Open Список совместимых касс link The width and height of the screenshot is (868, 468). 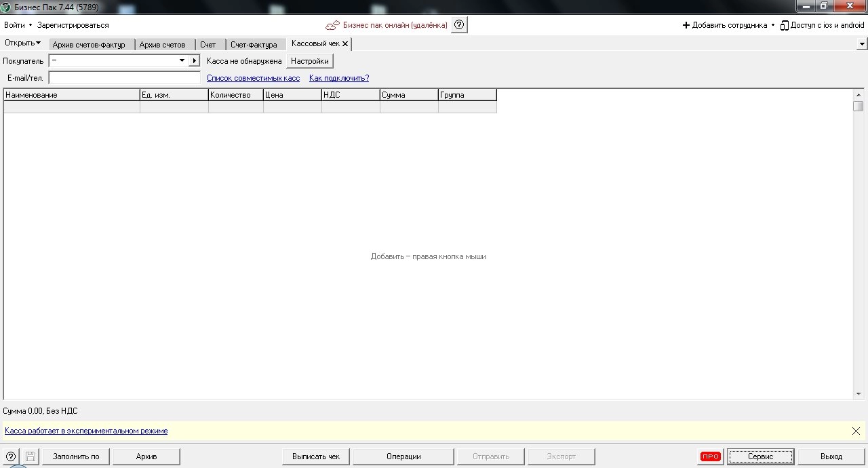pyautogui.click(x=253, y=78)
